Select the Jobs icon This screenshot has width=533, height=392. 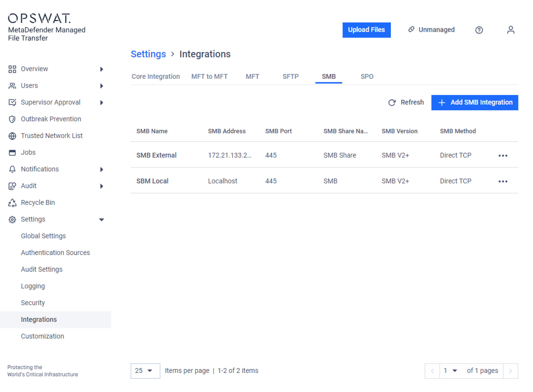[12, 153]
